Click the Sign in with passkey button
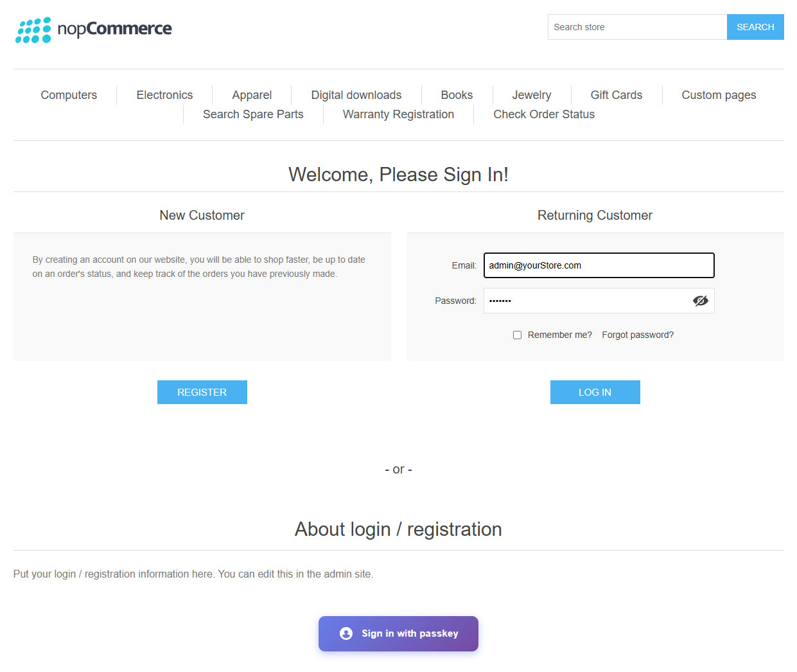This screenshot has width=797, height=672. pos(398,633)
